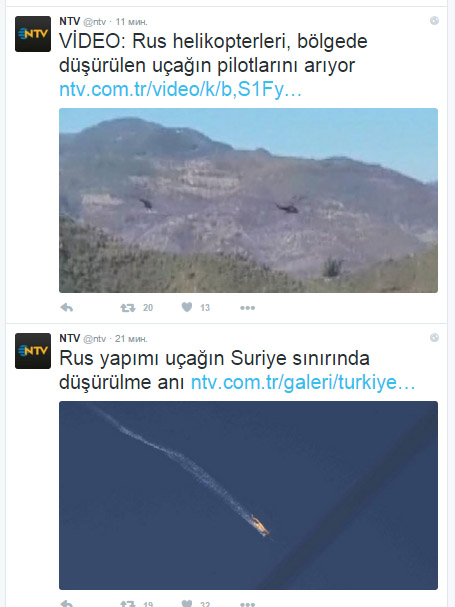
Task: Open more options for plane tweet
Action: point(247,604)
